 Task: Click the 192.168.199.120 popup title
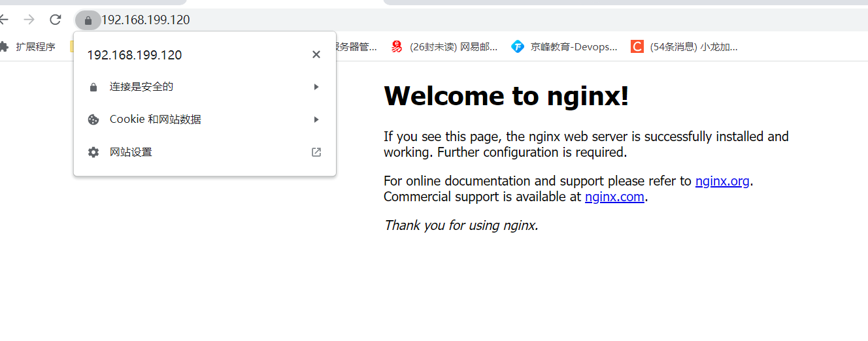(x=135, y=55)
